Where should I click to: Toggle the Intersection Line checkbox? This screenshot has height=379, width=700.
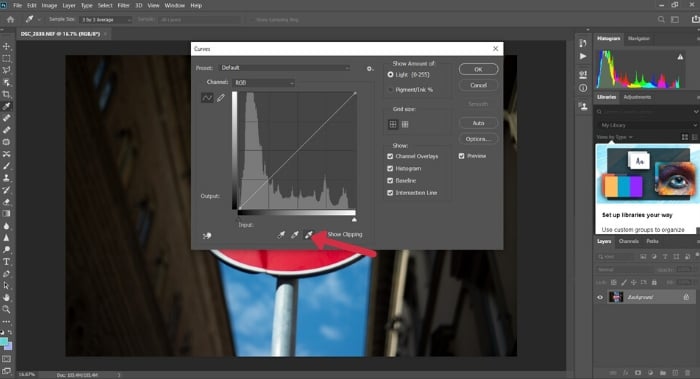click(x=390, y=192)
